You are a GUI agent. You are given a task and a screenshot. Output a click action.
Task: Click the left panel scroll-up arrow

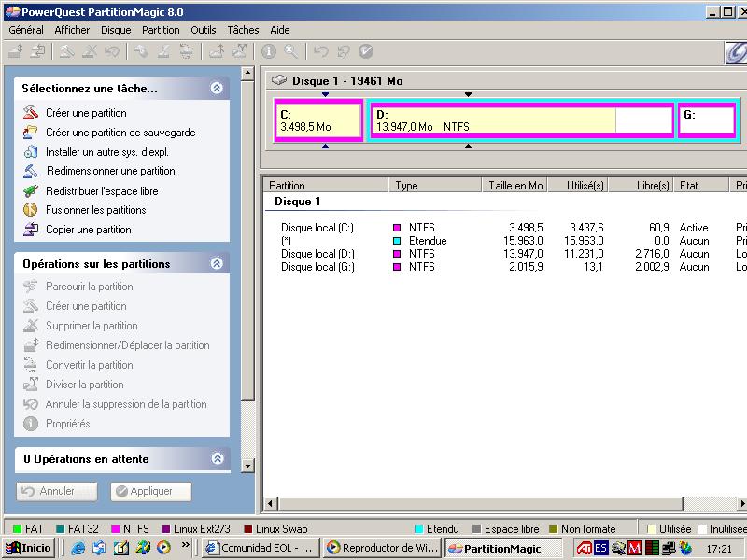247,74
